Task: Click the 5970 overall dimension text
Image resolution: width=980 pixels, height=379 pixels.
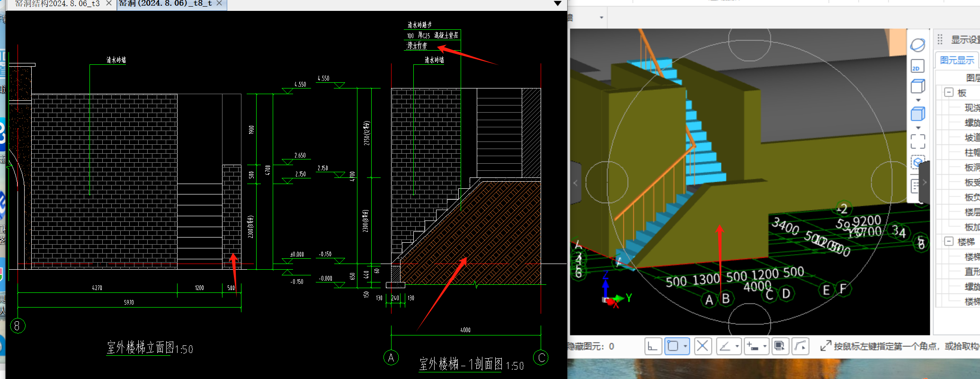Action: coord(129,302)
